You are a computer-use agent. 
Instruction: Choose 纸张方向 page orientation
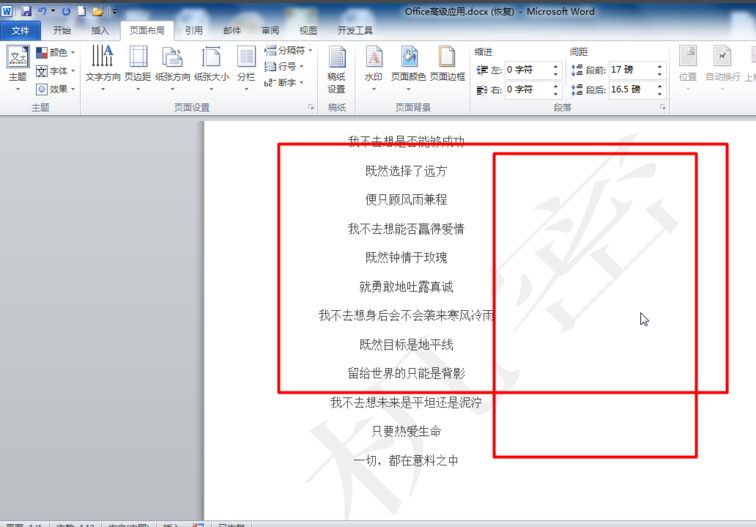click(x=173, y=69)
